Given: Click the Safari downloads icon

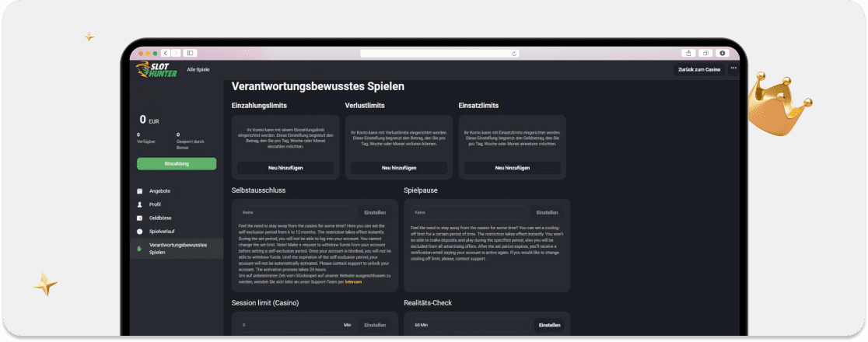Looking at the screenshot, I should tap(722, 53).
